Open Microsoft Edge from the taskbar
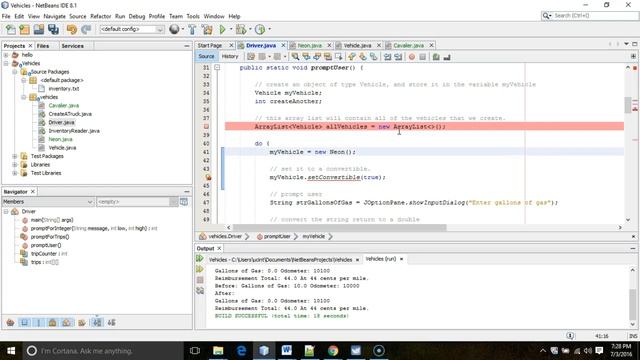 point(241,351)
